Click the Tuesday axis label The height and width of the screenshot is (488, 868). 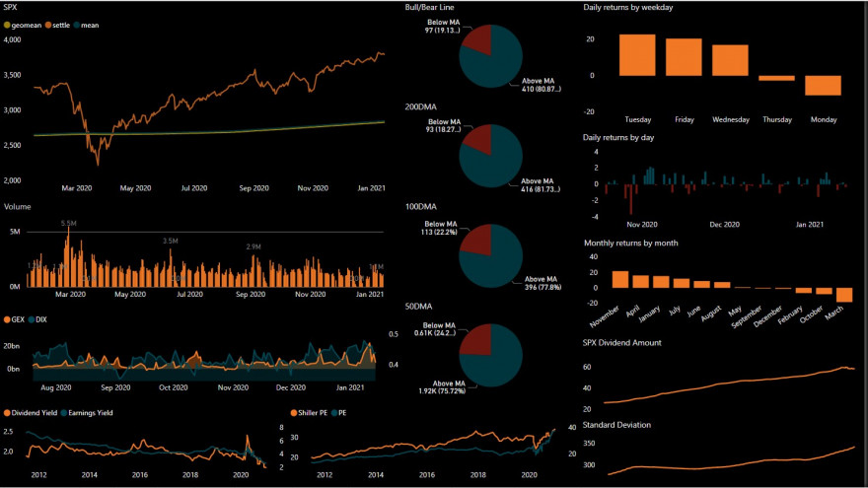(638, 119)
